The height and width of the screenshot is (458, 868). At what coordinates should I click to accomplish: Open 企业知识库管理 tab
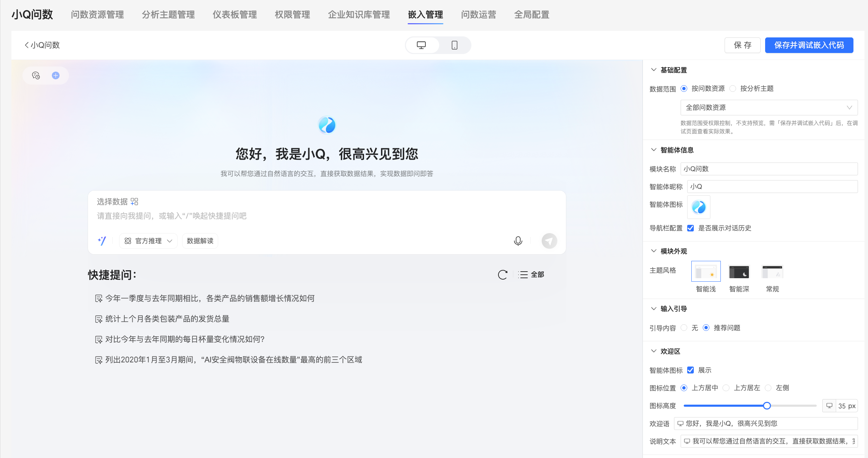[359, 15]
